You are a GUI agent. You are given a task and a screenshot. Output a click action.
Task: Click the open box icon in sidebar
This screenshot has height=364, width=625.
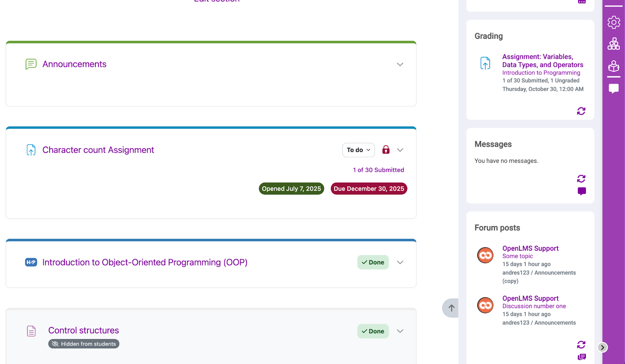point(613,66)
